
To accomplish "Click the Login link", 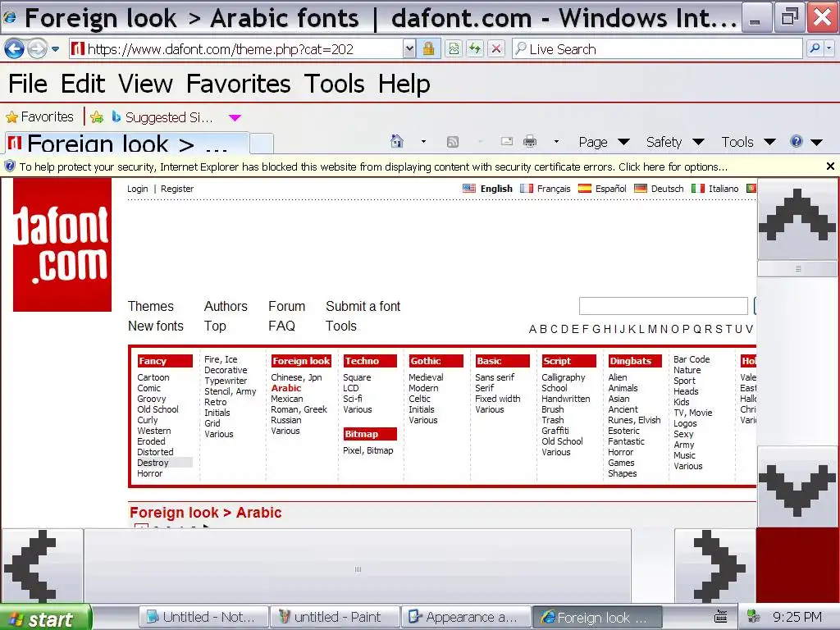I will click(137, 189).
